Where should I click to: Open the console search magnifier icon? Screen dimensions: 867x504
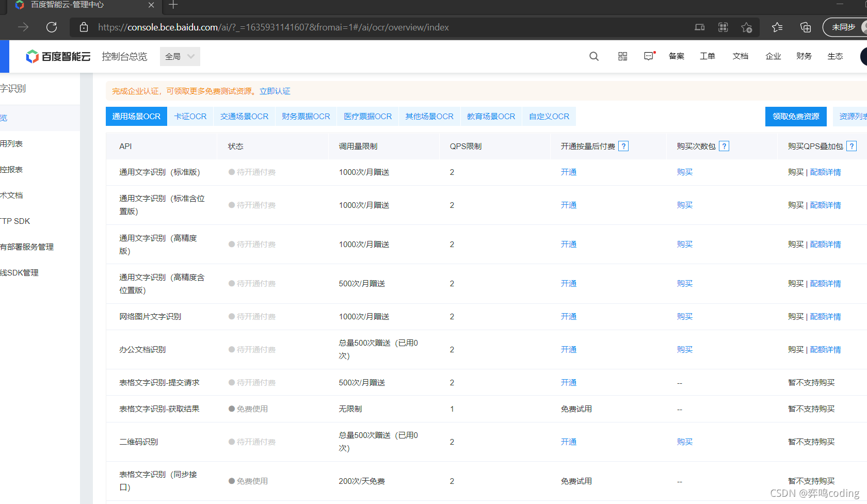[593, 56]
